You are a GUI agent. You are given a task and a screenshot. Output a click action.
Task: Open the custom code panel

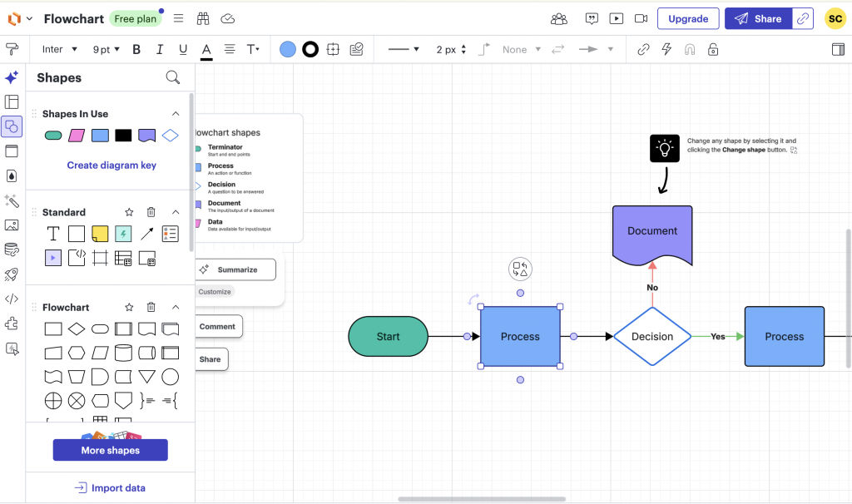[12, 298]
